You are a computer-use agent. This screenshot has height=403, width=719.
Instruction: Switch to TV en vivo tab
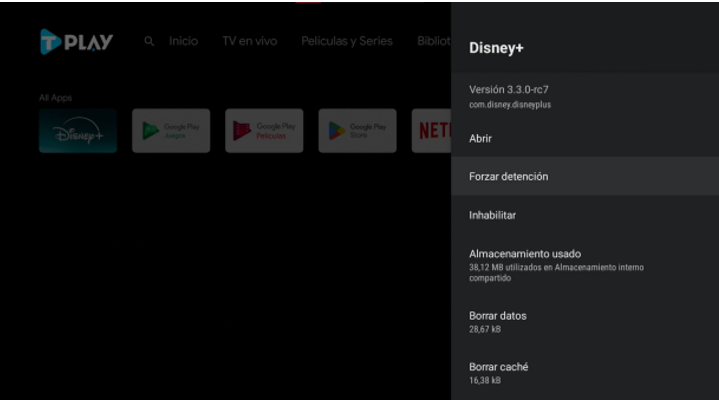click(250, 41)
